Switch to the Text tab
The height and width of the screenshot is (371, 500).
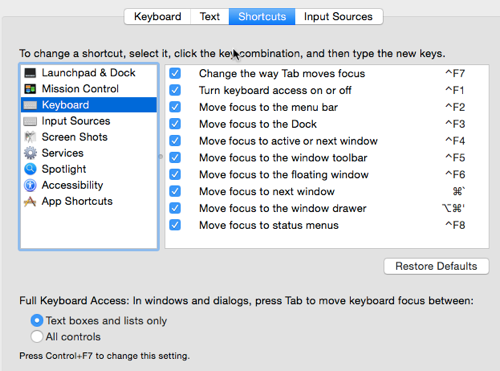pos(210,16)
